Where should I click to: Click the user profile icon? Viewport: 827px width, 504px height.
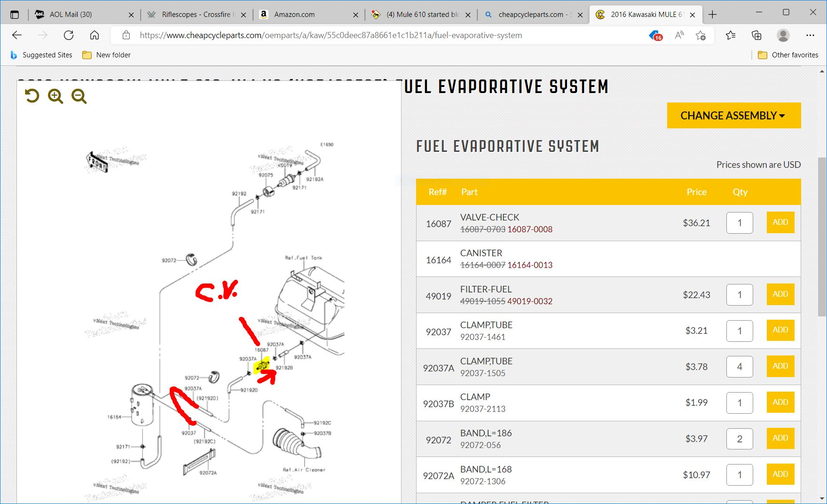[783, 35]
